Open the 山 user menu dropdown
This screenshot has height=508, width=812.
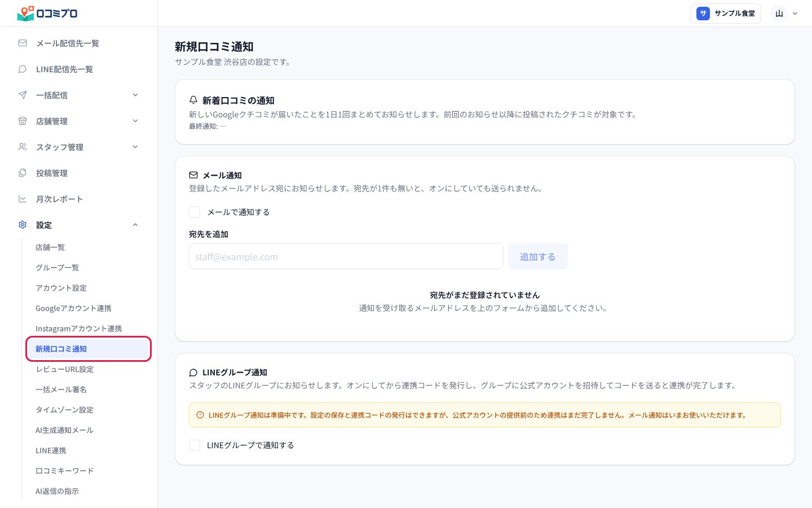(785, 14)
